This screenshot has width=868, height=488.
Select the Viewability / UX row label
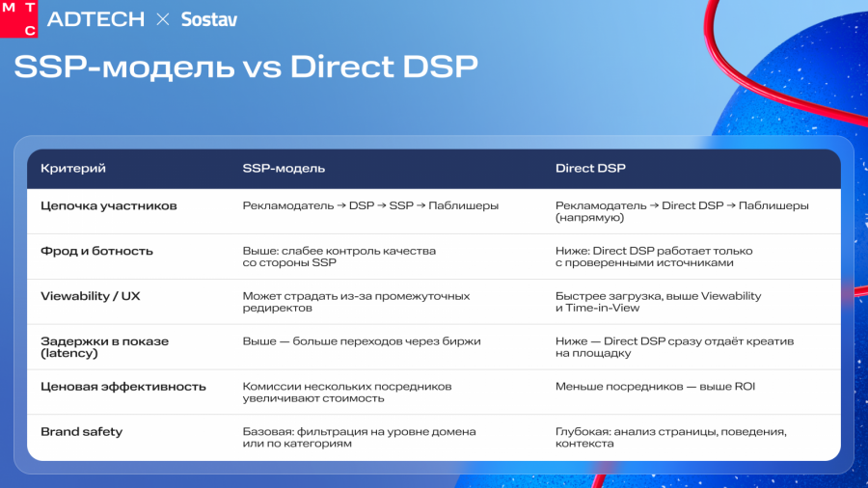click(91, 296)
